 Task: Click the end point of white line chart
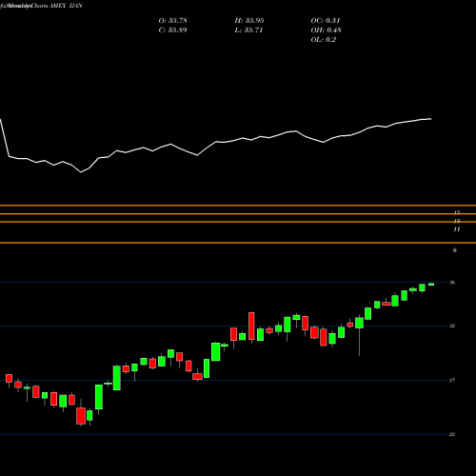431,119
